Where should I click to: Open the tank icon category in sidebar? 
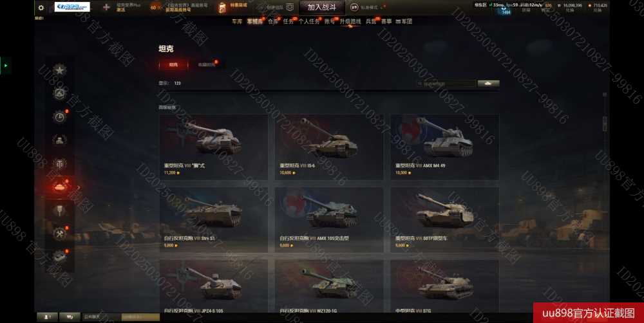60,187
